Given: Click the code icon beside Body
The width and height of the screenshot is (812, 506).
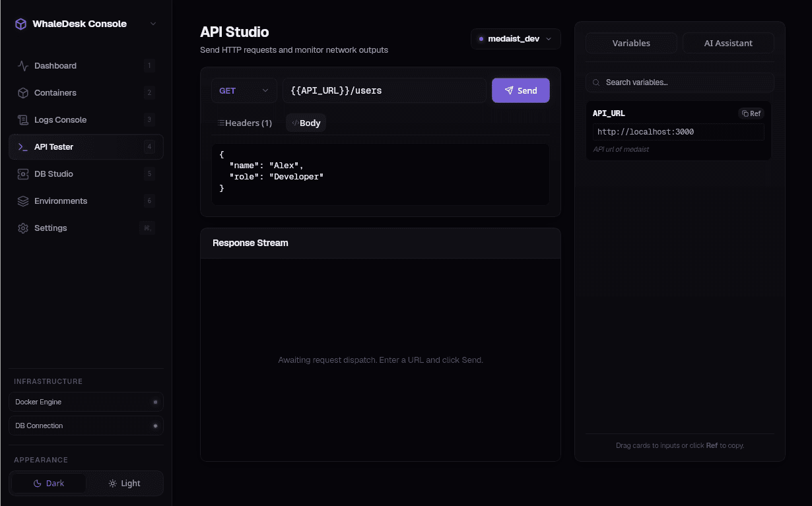Looking at the screenshot, I should click(x=295, y=123).
